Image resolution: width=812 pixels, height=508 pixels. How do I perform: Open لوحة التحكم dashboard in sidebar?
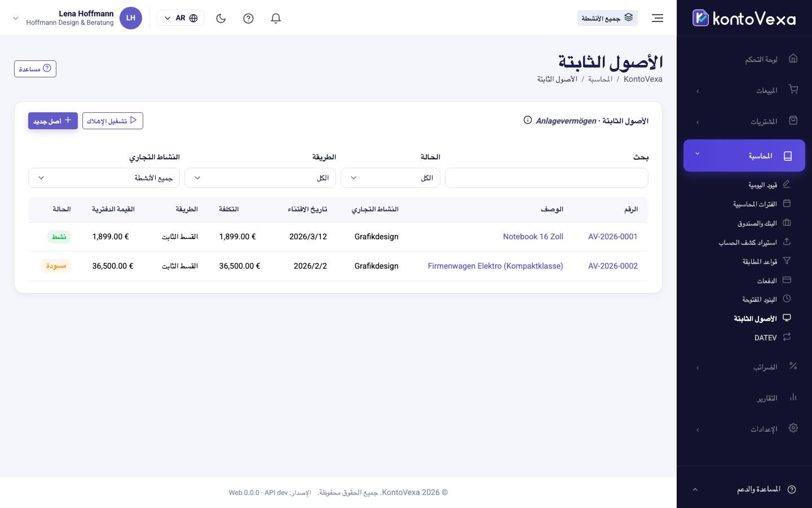pos(744,59)
